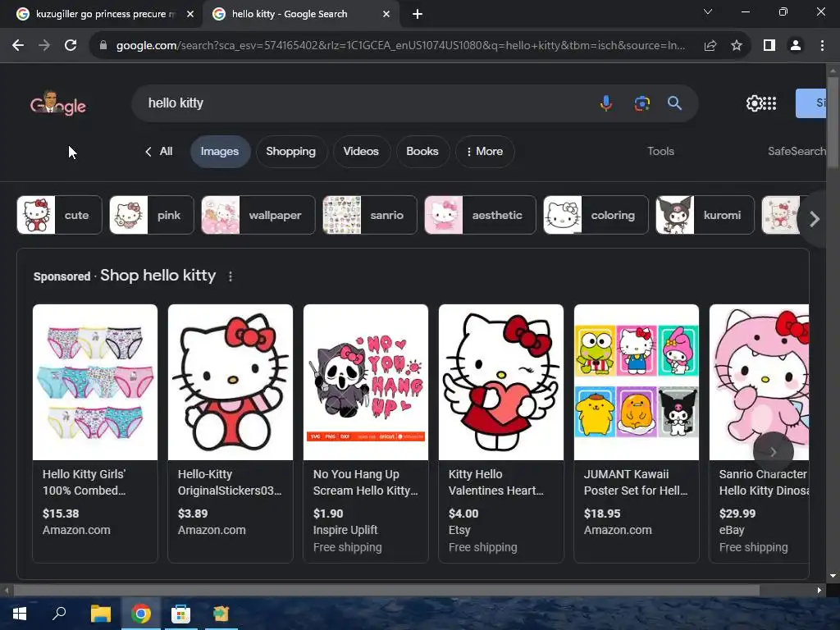Open Hello-Kitty OriginalStickers product image
This screenshot has width=840, height=630.
click(x=231, y=382)
